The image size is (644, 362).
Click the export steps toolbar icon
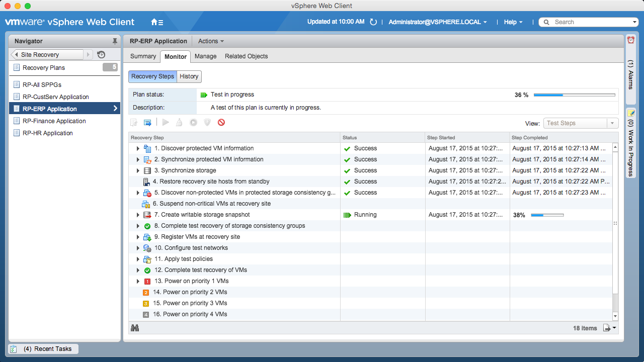pyautogui.click(x=147, y=122)
